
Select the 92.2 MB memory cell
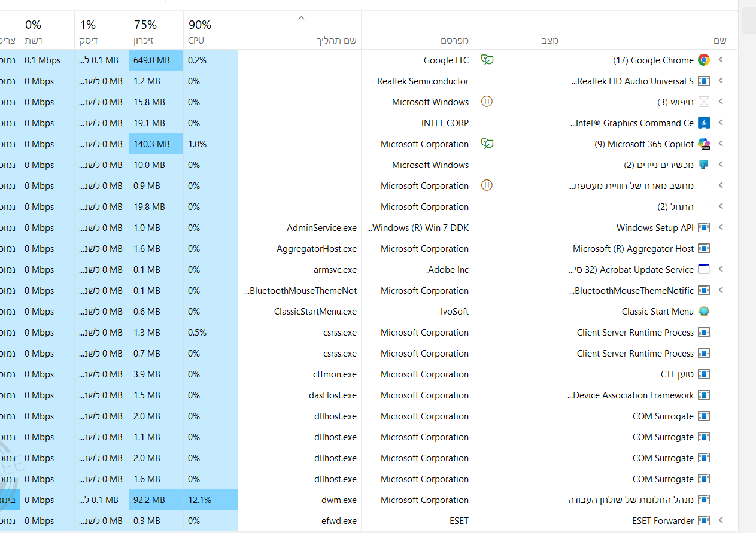(156, 500)
